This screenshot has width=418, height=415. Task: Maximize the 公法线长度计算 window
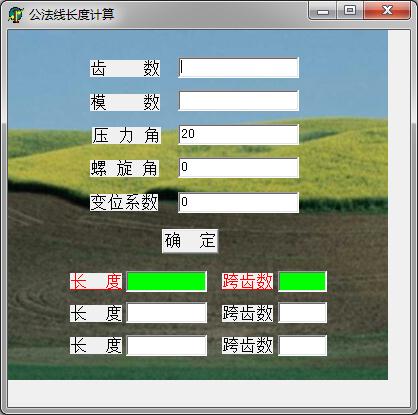coord(350,11)
